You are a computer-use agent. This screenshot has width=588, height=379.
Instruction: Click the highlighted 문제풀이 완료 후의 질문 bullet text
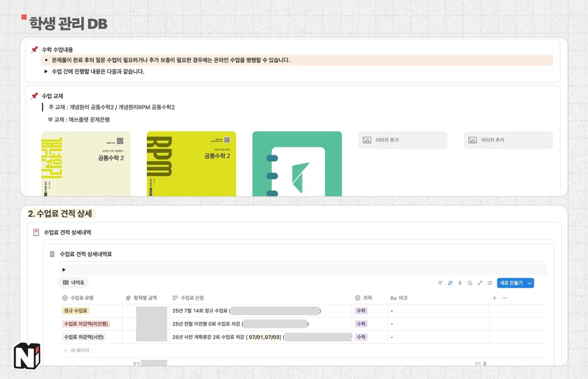(x=171, y=60)
